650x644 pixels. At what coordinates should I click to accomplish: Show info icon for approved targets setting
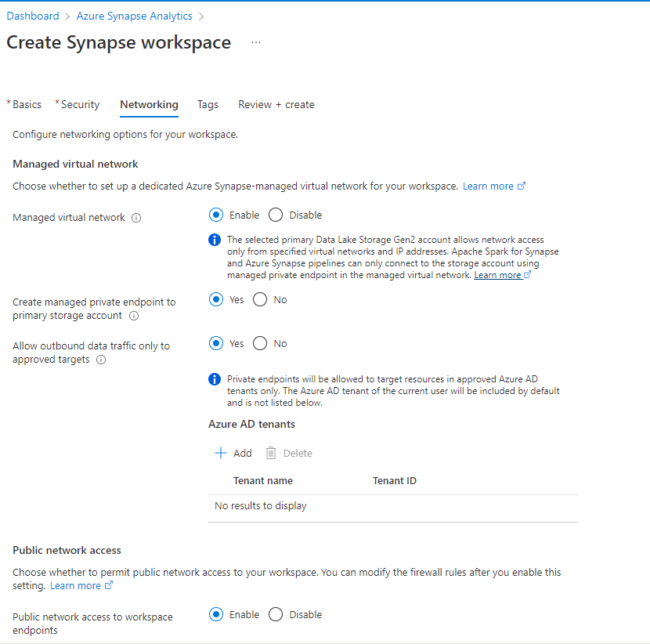[x=101, y=360]
